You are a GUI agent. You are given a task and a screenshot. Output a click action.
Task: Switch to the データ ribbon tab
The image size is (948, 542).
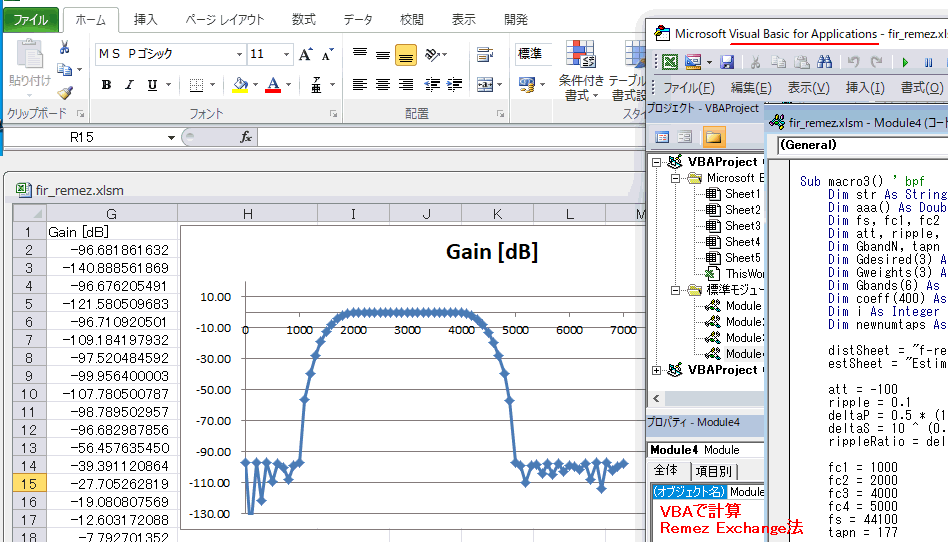[358, 19]
